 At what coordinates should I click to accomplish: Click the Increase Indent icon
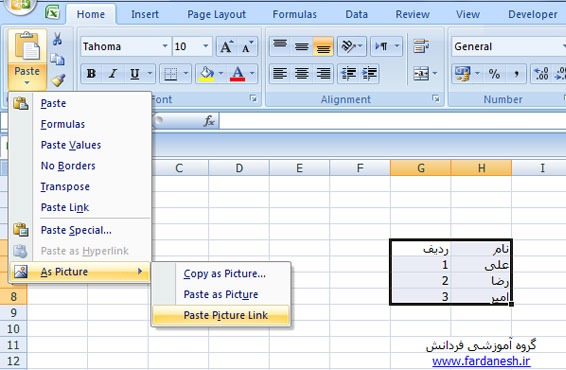tap(369, 74)
